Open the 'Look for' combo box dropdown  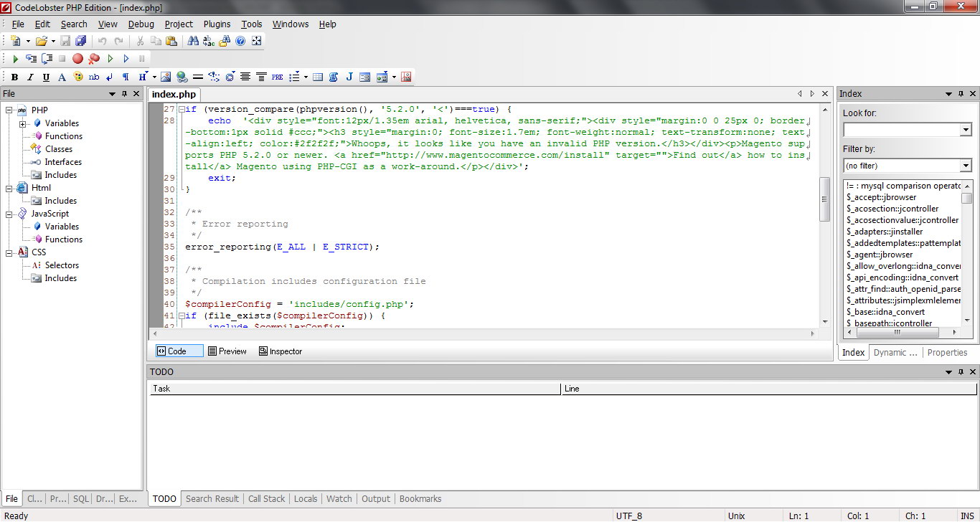(966, 130)
